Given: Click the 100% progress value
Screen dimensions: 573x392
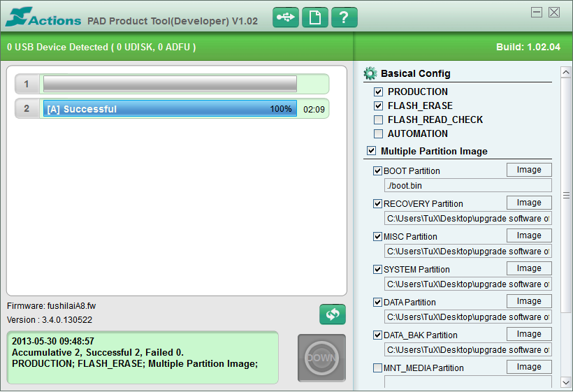Looking at the screenshot, I should point(281,109).
